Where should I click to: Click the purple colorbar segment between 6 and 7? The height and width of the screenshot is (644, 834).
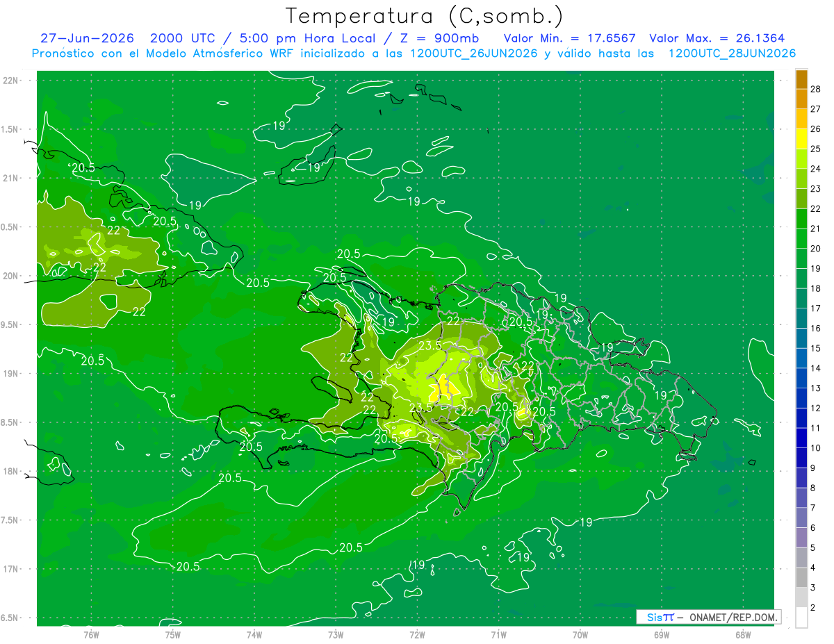click(801, 518)
